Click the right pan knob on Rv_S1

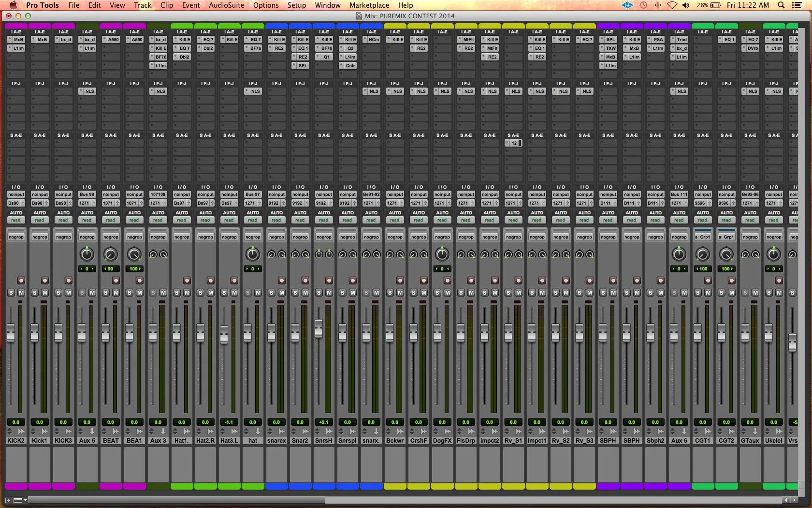[x=519, y=254]
